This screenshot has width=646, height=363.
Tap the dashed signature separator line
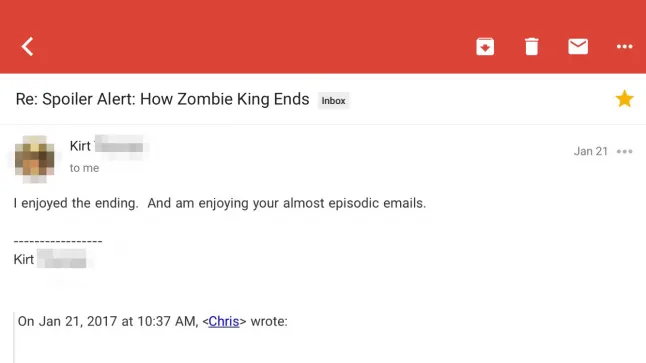(58, 241)
